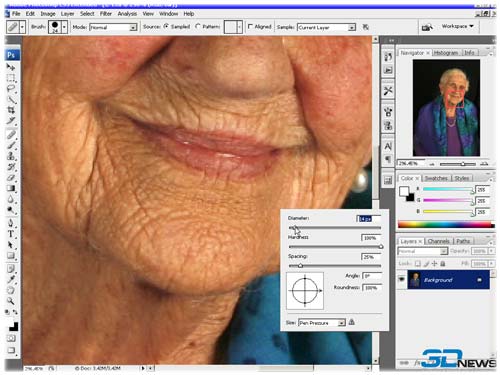Image resolution: width=500 pixels, height=375 pixels.
Task: Select the Brush tool
Action: point(11,145)
